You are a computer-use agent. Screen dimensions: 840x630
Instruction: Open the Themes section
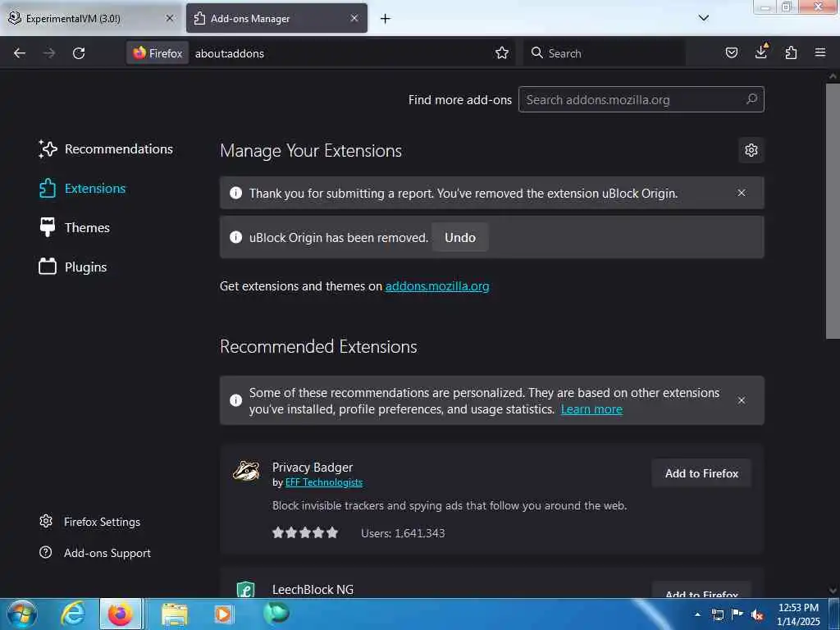pyautogui.click(x=75, y=228)
